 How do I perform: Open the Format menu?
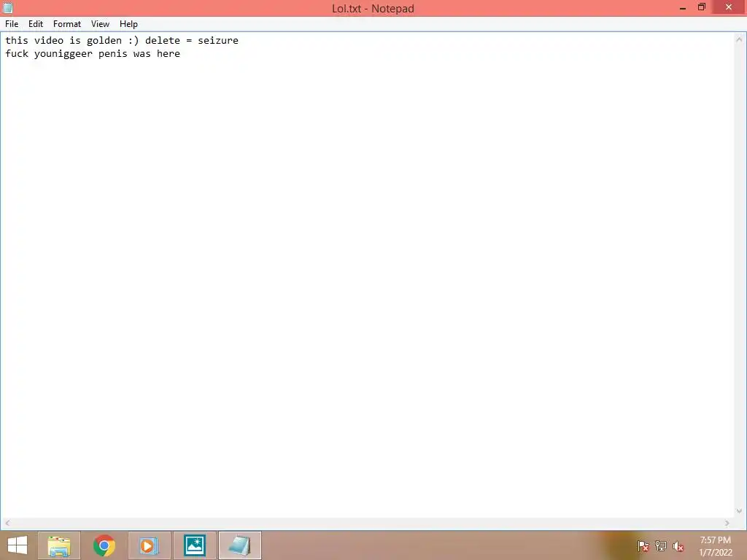66,24
